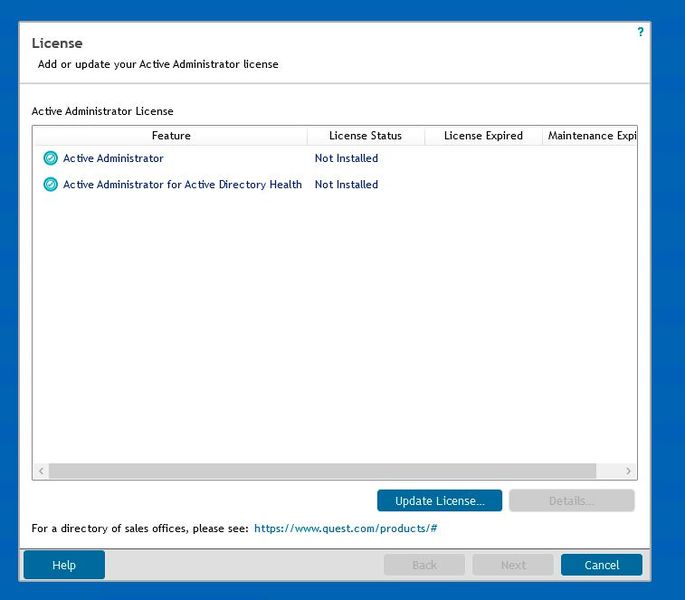Image resolution: width=685 pixels, height=600 pixels.
Task: Click the disabled Back button
Action: coord(424,565)
